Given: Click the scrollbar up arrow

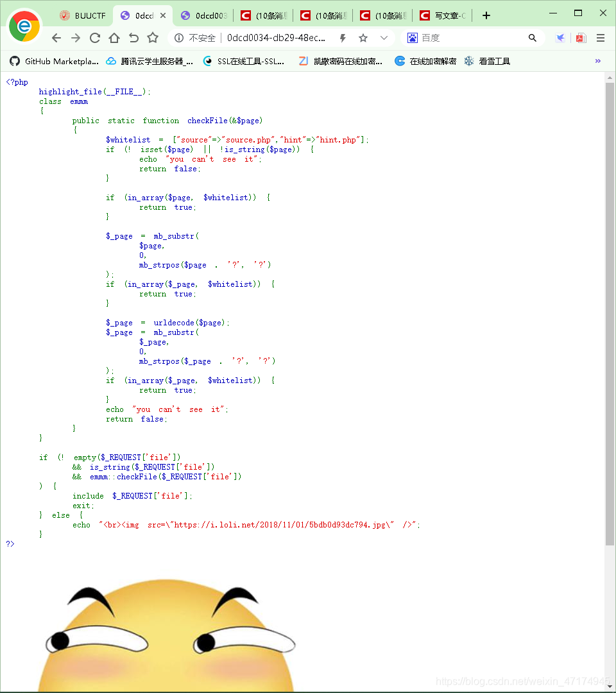Looking at the screenshot, I should (x=610, y=78).
